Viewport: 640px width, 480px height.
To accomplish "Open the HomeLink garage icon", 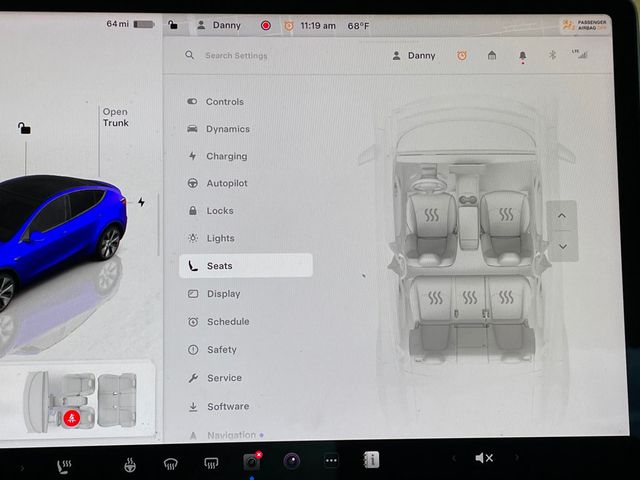I will coord(492,55).
